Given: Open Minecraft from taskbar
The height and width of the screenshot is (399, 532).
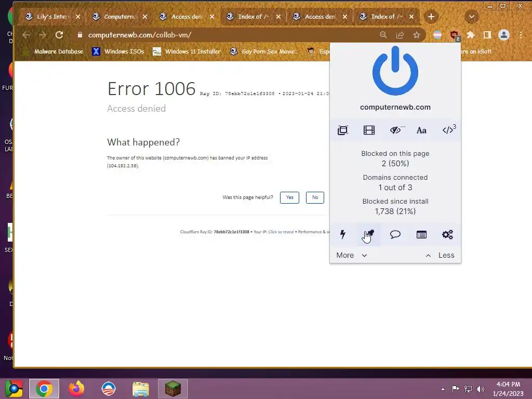Looking at the screenshot, I should point(172,389).
